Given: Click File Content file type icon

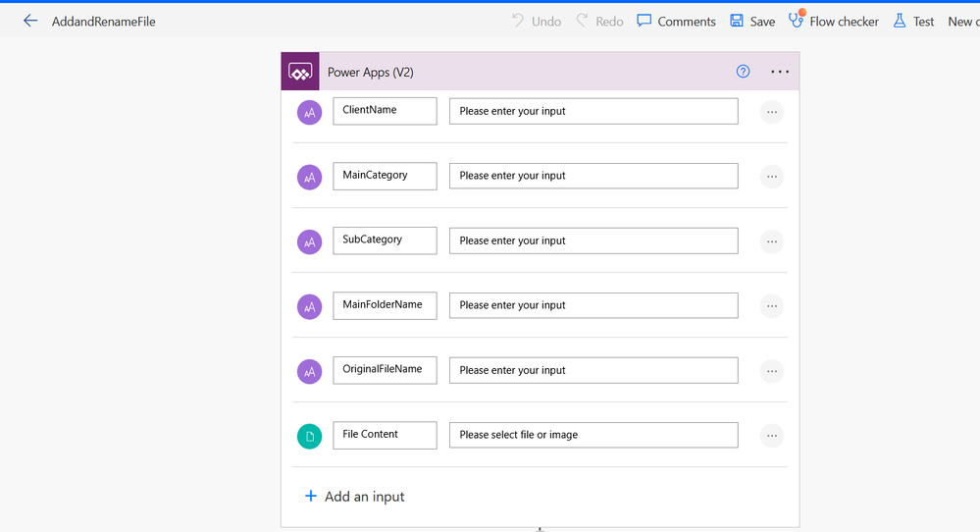Looking at the screenshot, I should (x=309, y=436).
